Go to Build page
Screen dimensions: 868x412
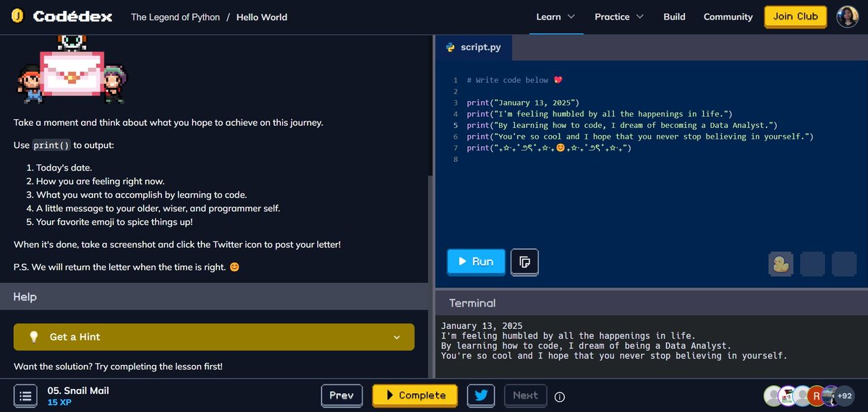click(674, 17)
